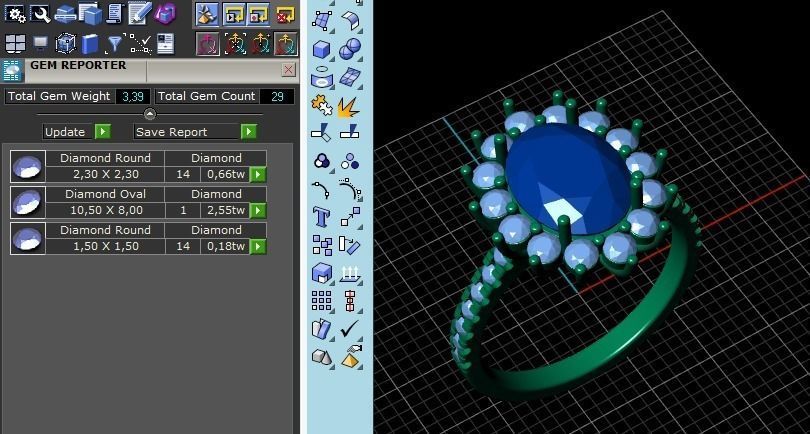Click the Diamond Oval label
Image resolution: width=810 pixels, height=434 pixels.
coord(105,194)
